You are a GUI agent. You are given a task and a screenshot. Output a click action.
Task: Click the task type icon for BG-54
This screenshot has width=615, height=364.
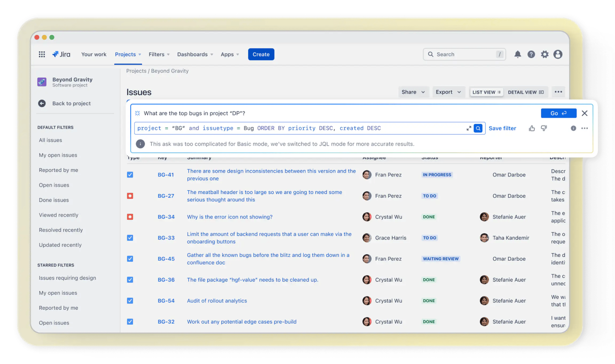pos(130,301)
